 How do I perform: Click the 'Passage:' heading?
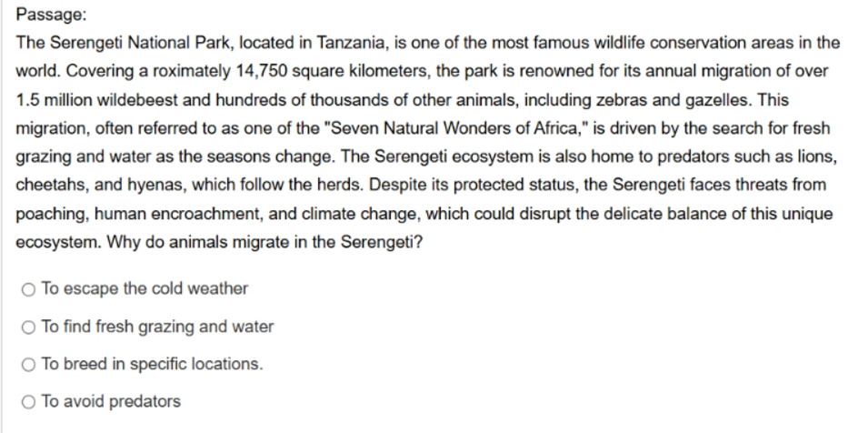point(51,15)
